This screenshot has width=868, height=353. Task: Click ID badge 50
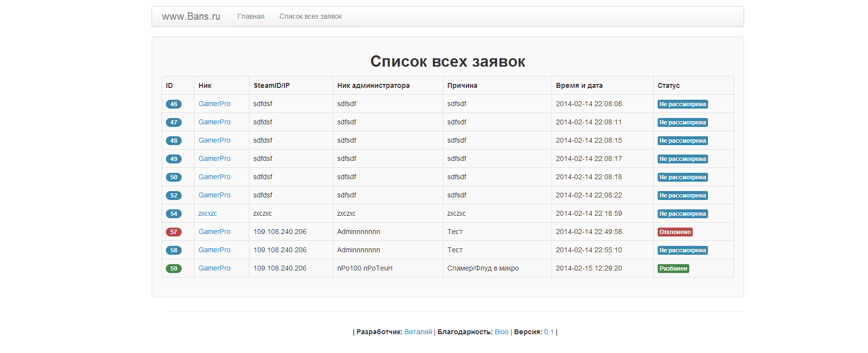coord(174,177)
